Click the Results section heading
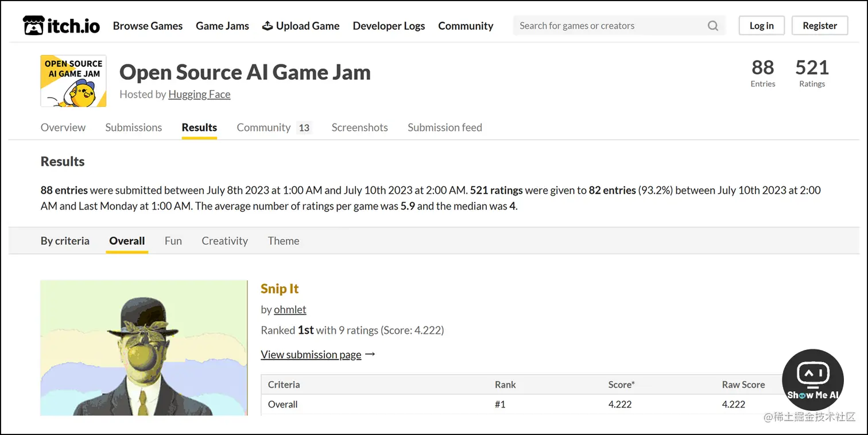Screen dimensions: 868x435 63,161
